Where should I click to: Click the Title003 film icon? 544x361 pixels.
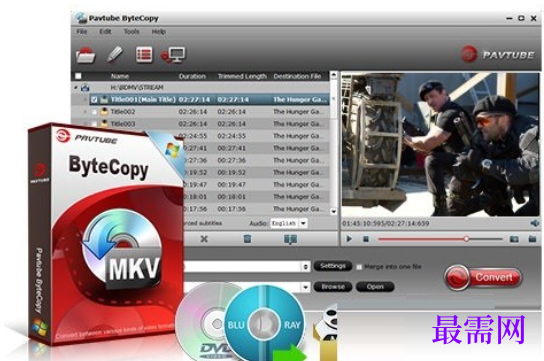(x=104, y=124)
